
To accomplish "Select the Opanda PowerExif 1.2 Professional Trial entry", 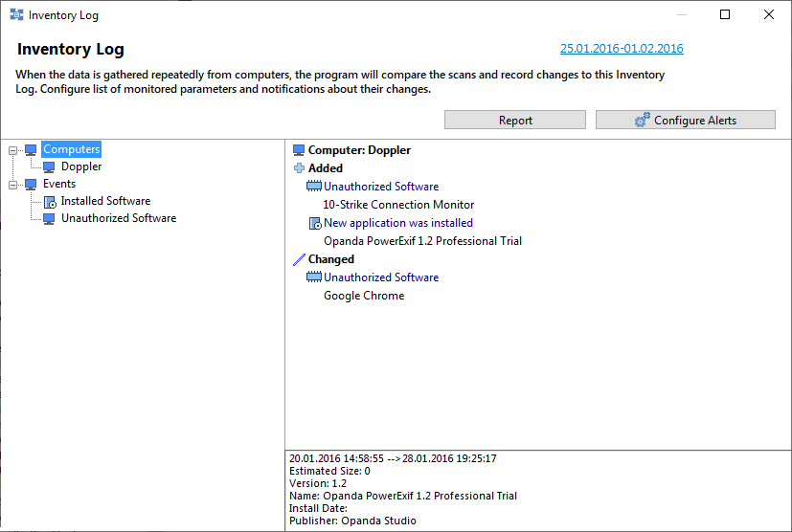I will 422,241.
